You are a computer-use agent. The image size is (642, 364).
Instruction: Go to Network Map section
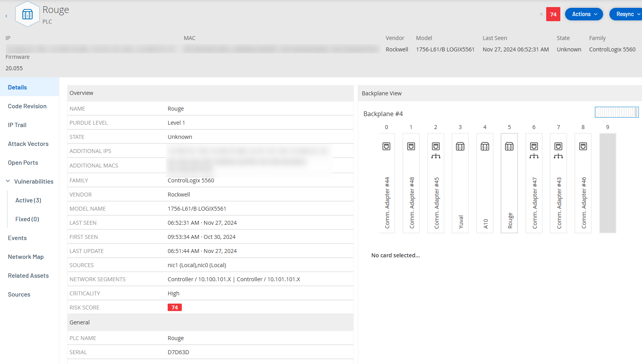pyautogui.click(x=26, y=257)
